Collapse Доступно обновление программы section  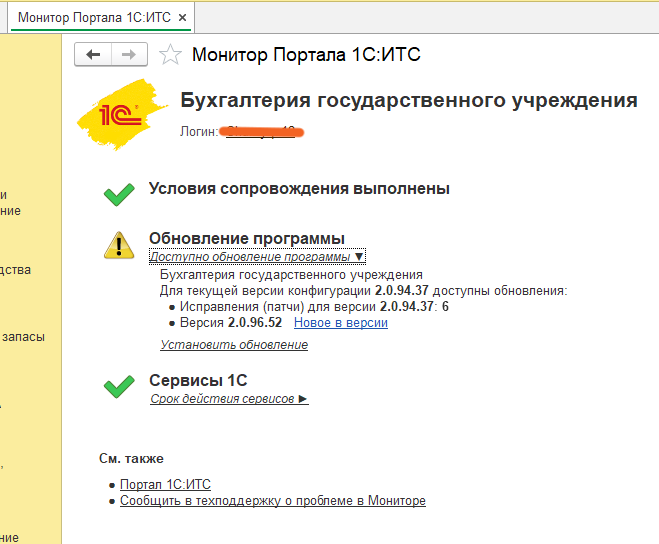point(257,256)
